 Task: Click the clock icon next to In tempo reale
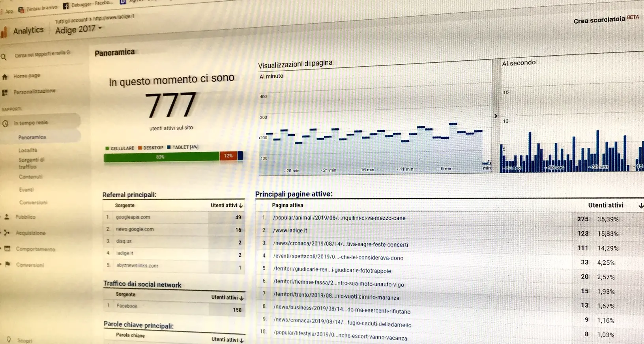[5, 123]
